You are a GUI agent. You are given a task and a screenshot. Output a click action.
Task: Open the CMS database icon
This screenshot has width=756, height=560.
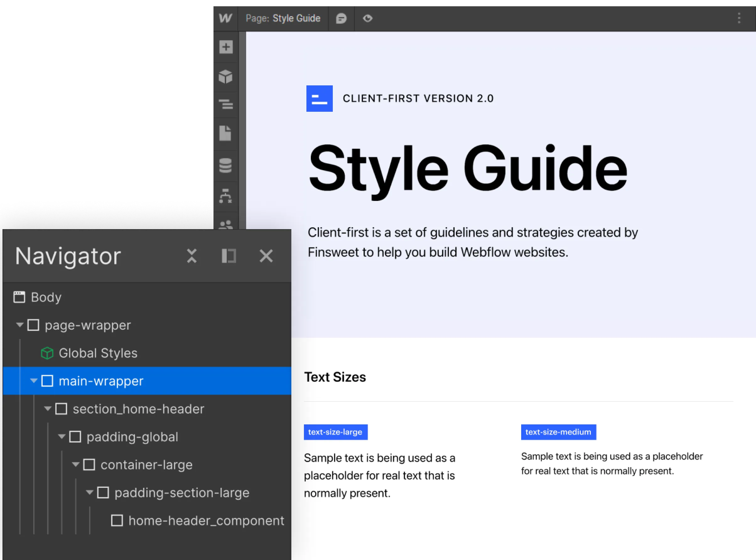click(225, 165)
